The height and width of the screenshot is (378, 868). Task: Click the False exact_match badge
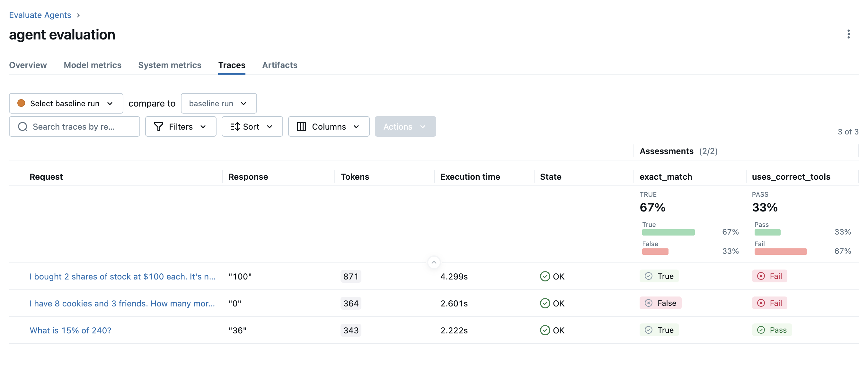pos(660,303)
